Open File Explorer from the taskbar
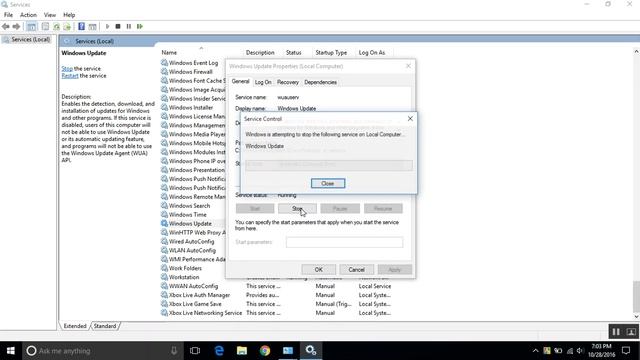The width and height of the screenshot is (640, 360). [242, 351]
